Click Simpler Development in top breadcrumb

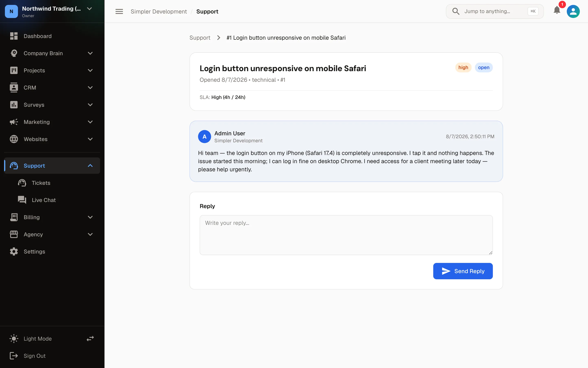coord(159,11)
